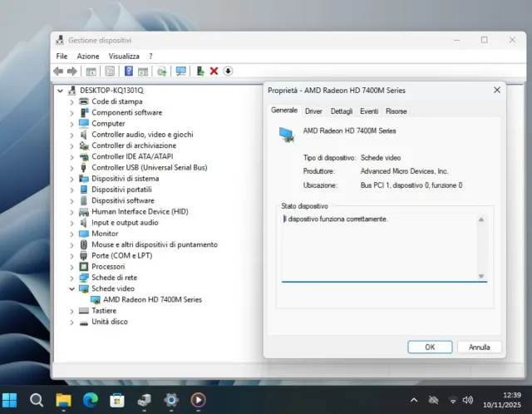532x414 pixels.
Task: Open Microsoft Edge from the taskbar
Action: click(91, 400)
